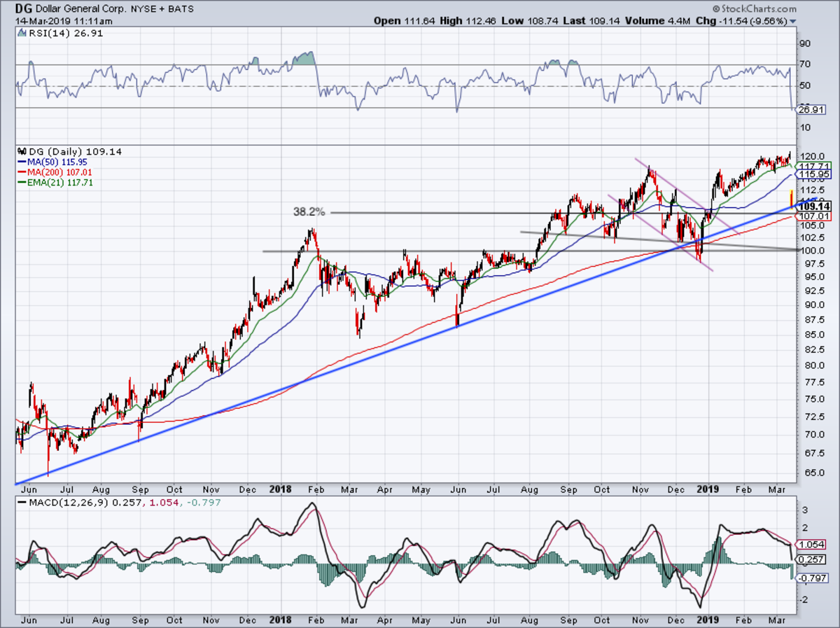The image size is (840, 628).
Task: Click the red MA(200) legend line marker
Action: (21, 171)
